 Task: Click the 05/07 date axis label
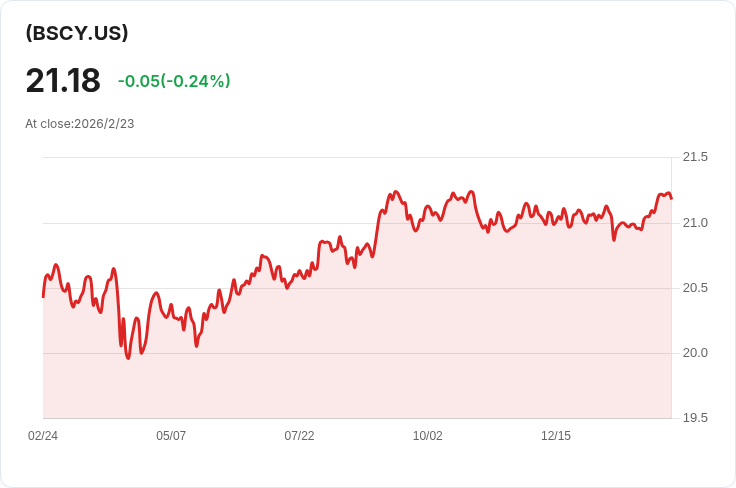(x=171, y=436)
